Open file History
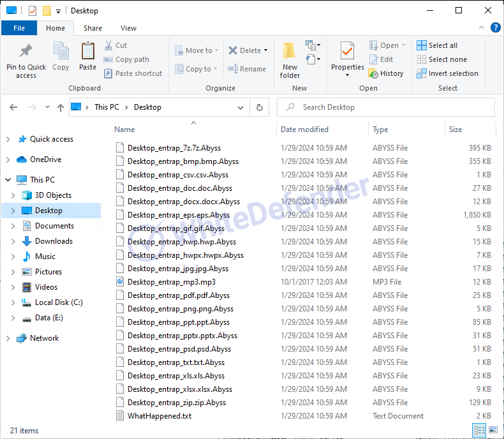This screenshot has width=504, height=439. point(386,73)
